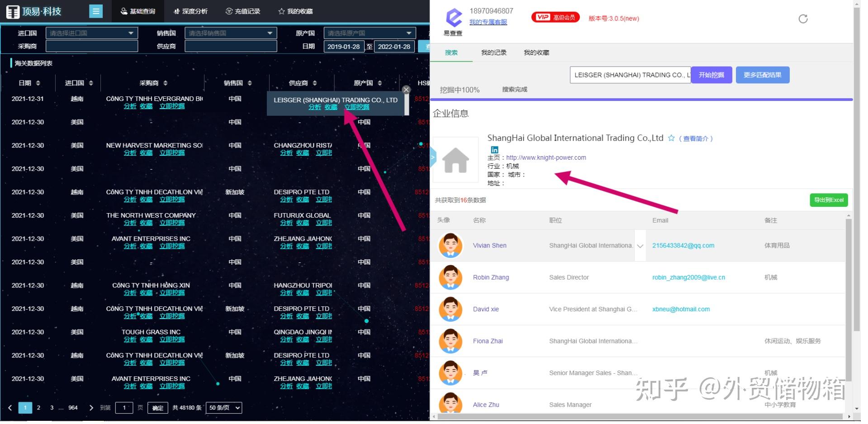Click start date field 2019-01-28
This screenshot has width=868, height=424.
click(344, 47)
